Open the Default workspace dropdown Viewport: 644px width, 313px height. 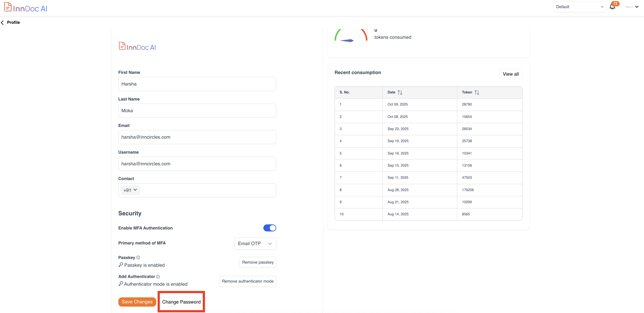pos(579,7)
